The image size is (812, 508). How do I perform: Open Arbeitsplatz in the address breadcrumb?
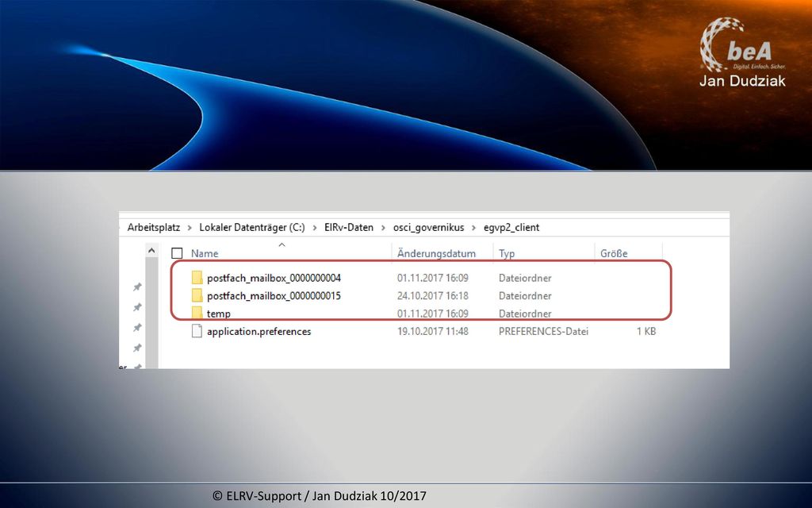tap(154, 227)
